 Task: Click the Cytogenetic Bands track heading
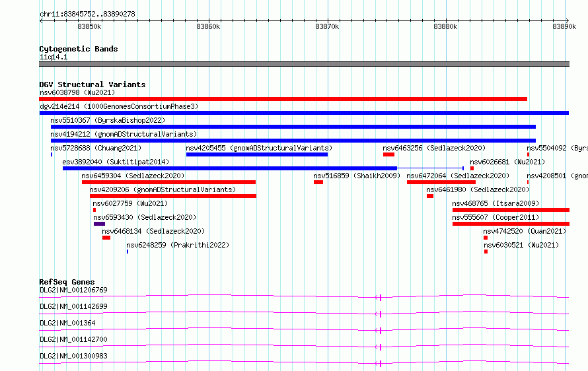(79, 49)
